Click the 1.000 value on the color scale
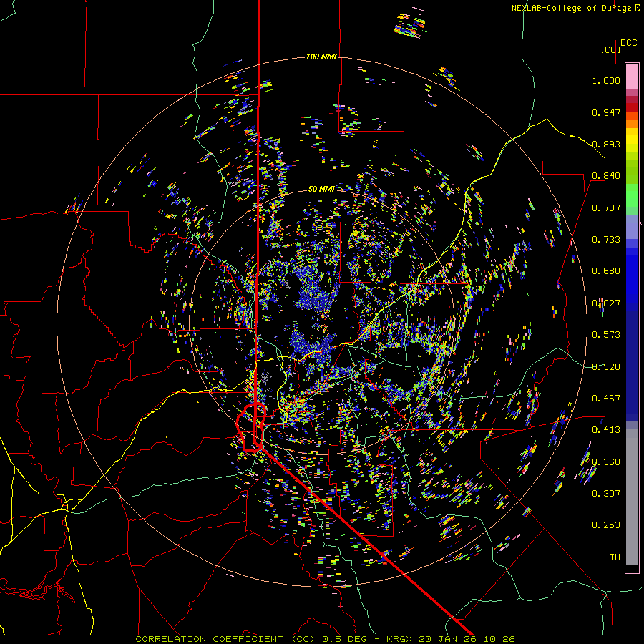Viewport: 644px width, 644px height. 606,80
